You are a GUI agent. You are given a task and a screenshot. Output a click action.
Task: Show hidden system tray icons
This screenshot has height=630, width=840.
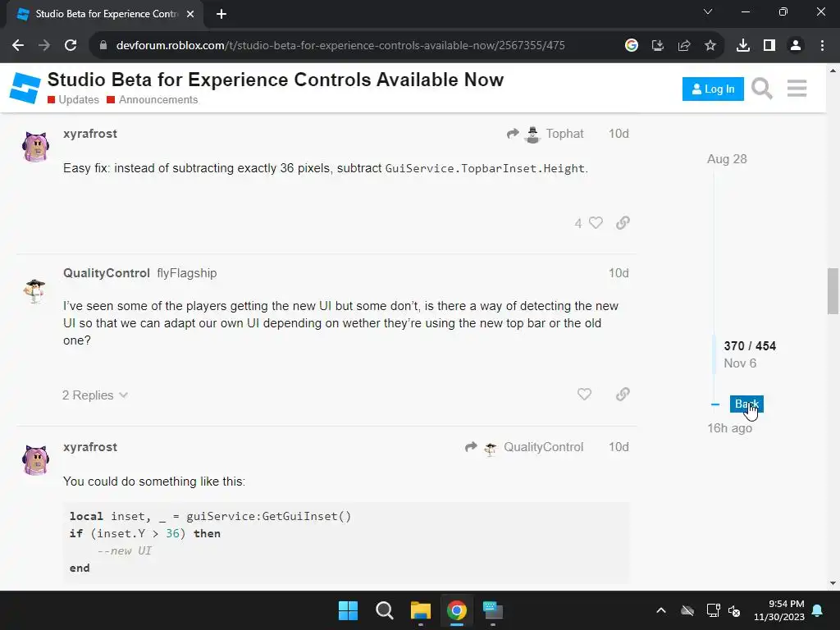tap(661, 610)
